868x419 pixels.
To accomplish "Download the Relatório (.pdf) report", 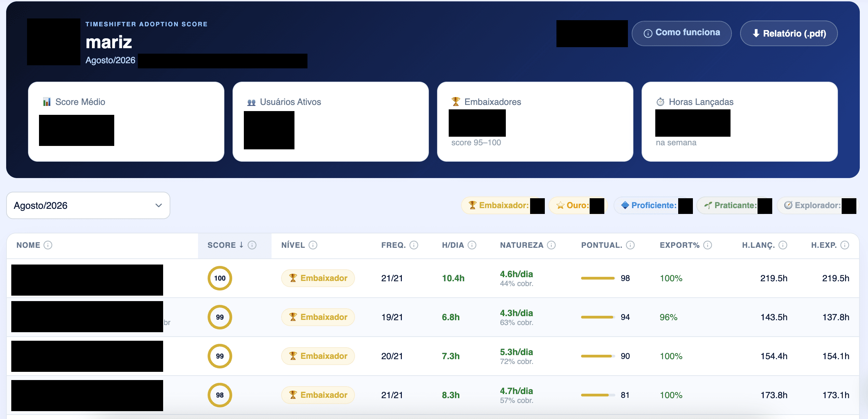I will pos(789,33).
